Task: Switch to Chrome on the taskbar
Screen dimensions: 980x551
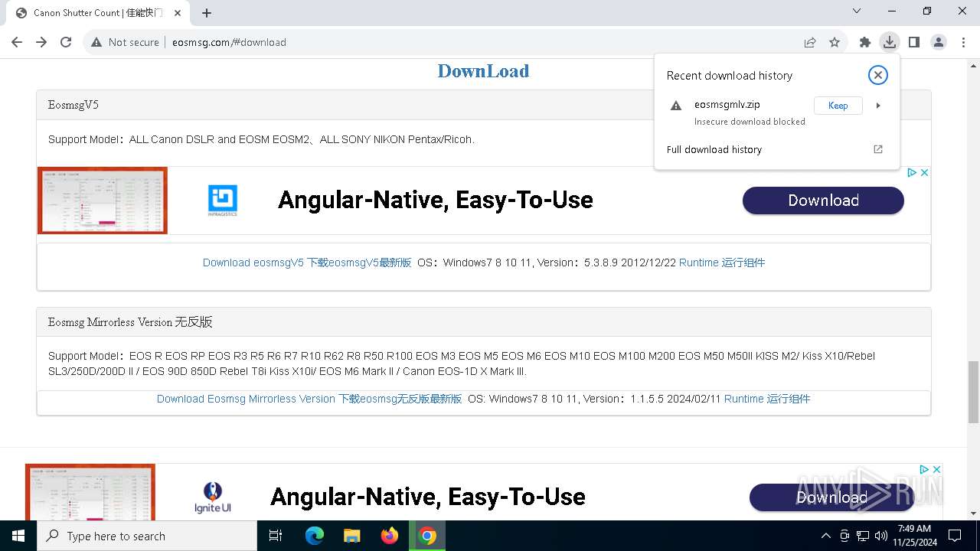Action: click(x=427, y=536)
